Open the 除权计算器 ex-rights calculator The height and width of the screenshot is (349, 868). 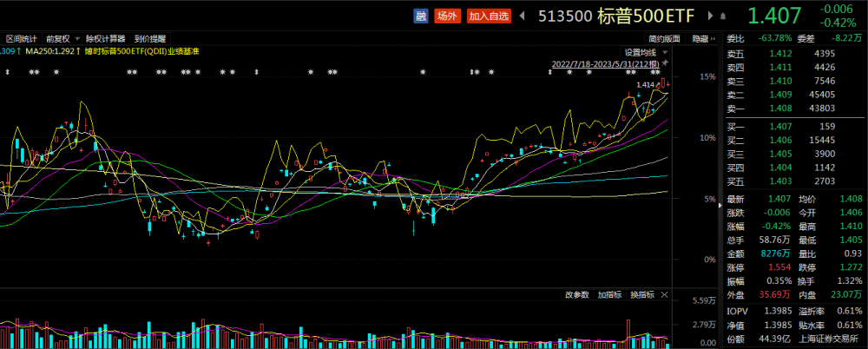(106, 39)
